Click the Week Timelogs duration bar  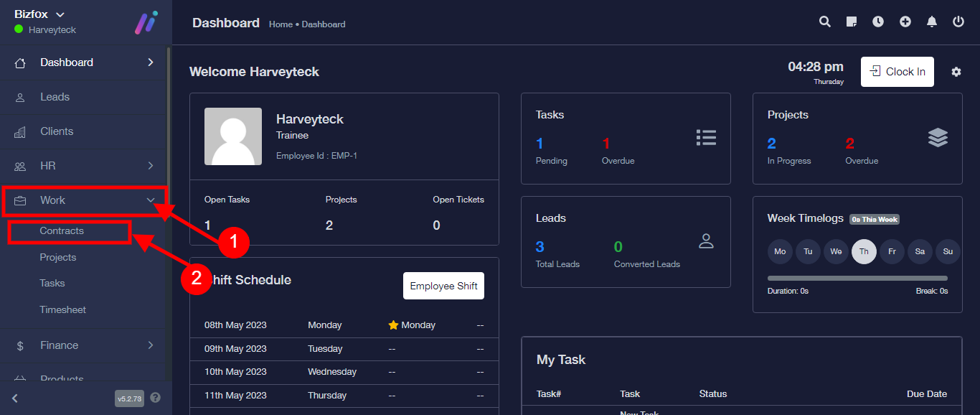coord(857,278)
